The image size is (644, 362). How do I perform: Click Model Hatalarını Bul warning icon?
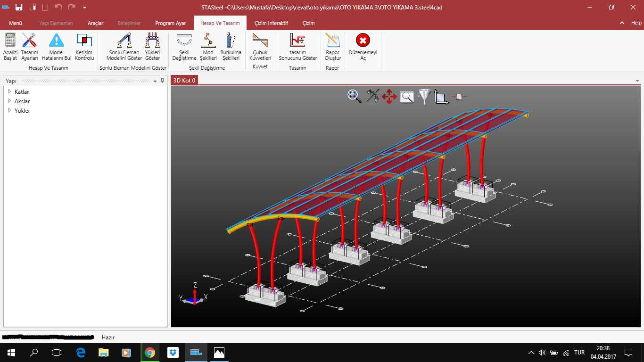point(57,41)
